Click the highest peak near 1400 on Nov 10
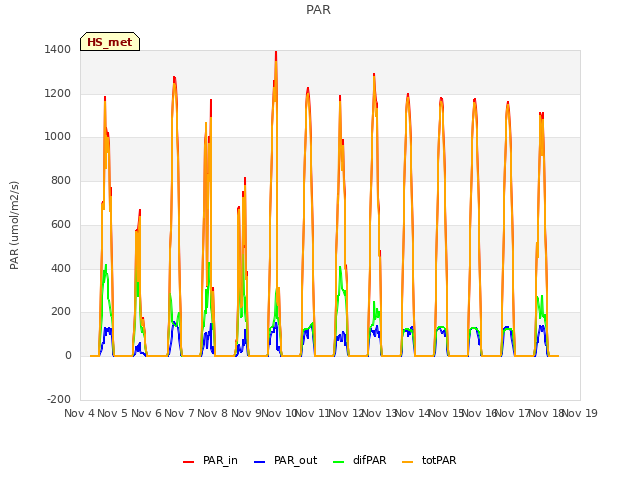 click(276, 53)
